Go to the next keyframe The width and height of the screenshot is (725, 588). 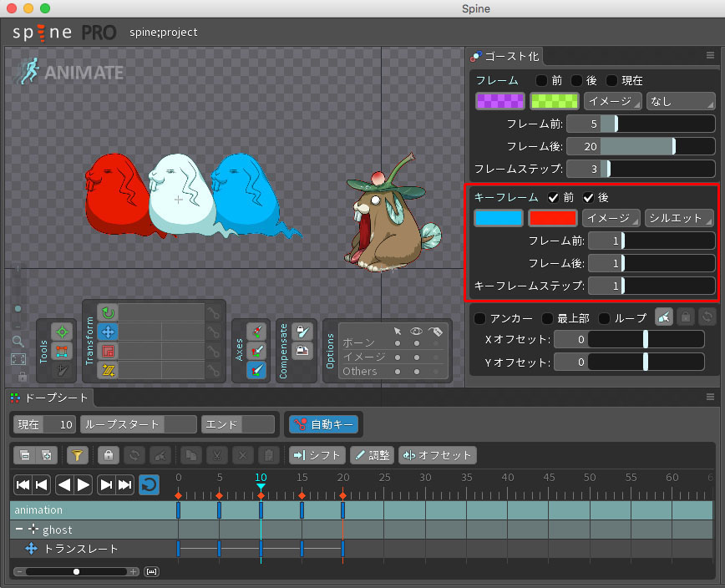click(x=106, y=484)
